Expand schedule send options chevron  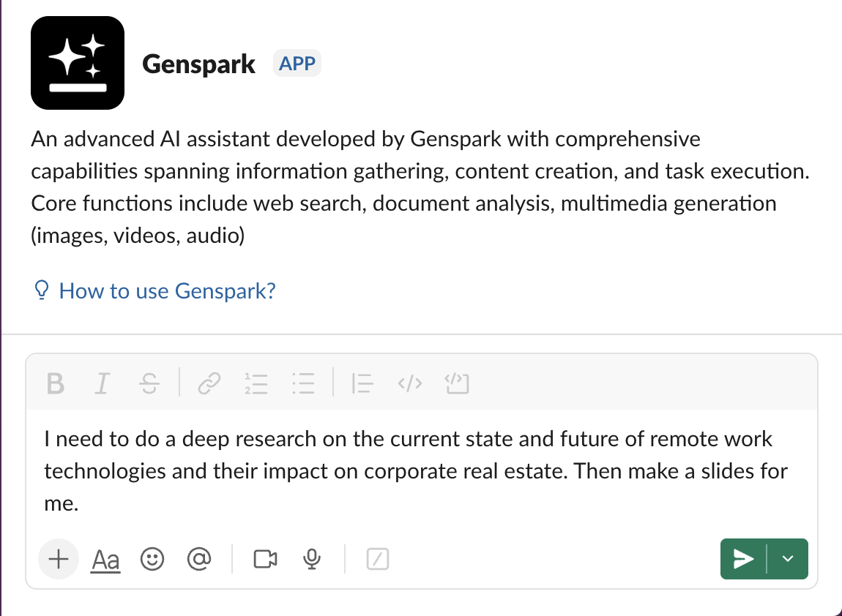pos(788,559)
